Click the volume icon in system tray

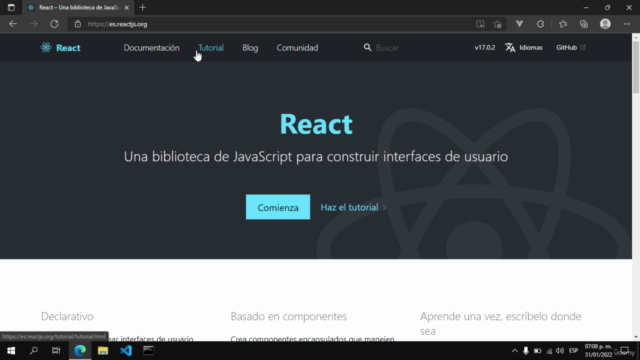tap(560, 351)
